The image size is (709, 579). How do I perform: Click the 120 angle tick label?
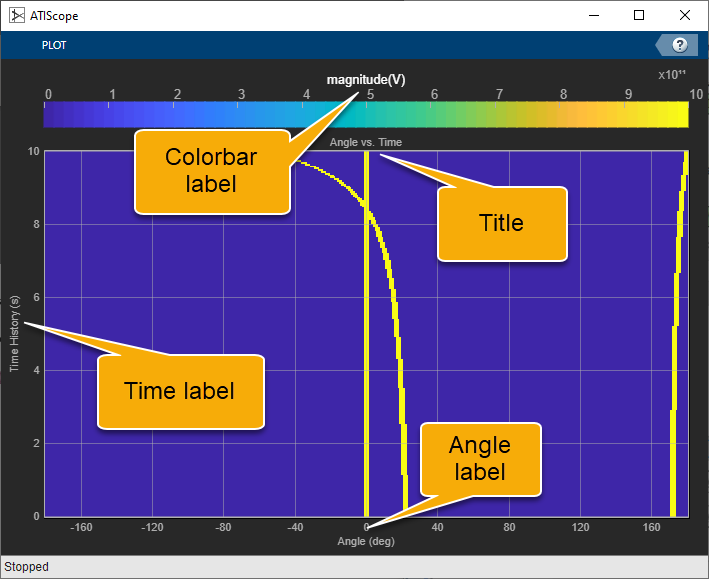tap(580, 527)
